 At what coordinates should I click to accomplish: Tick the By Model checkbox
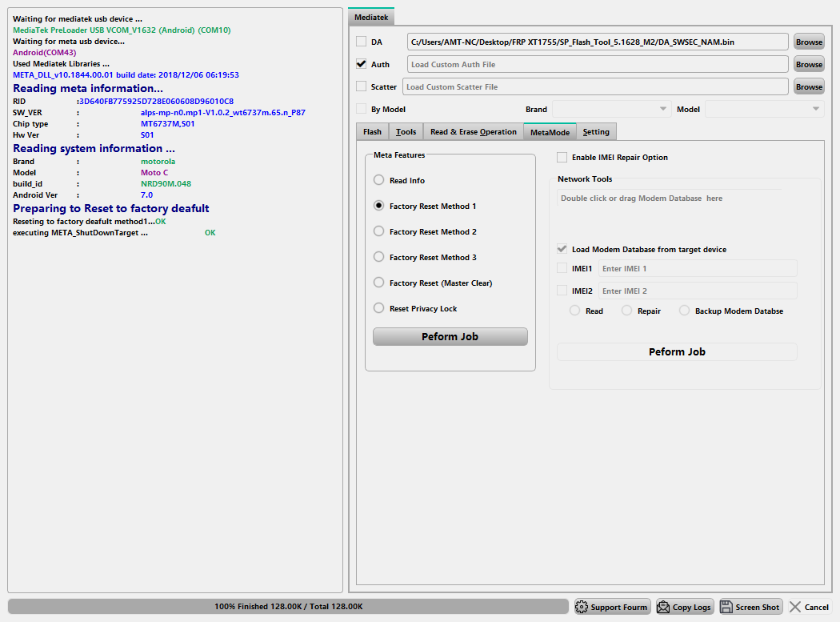coord(362,109)
